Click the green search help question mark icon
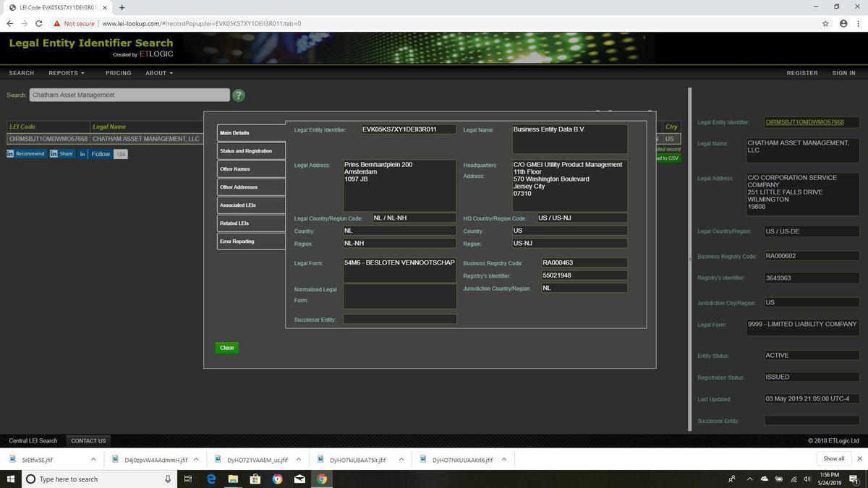The height and width of the screenshot is (488, 868). coord(239,95)
